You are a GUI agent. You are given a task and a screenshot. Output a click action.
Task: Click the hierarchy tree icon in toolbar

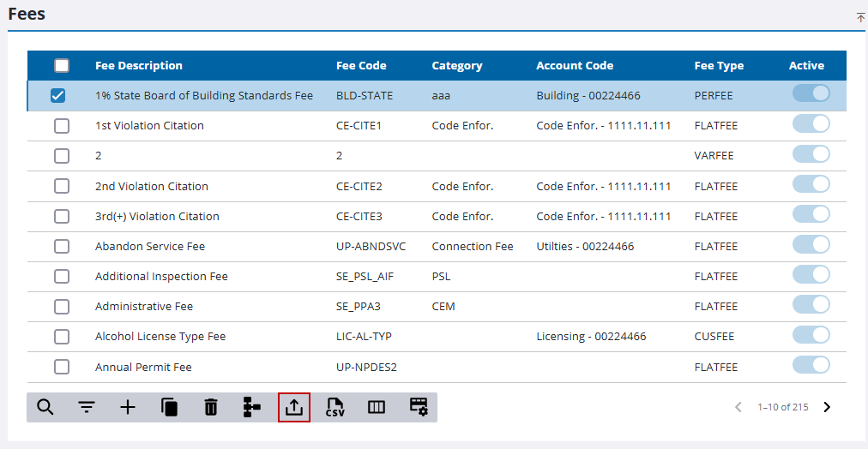[251, 407]
